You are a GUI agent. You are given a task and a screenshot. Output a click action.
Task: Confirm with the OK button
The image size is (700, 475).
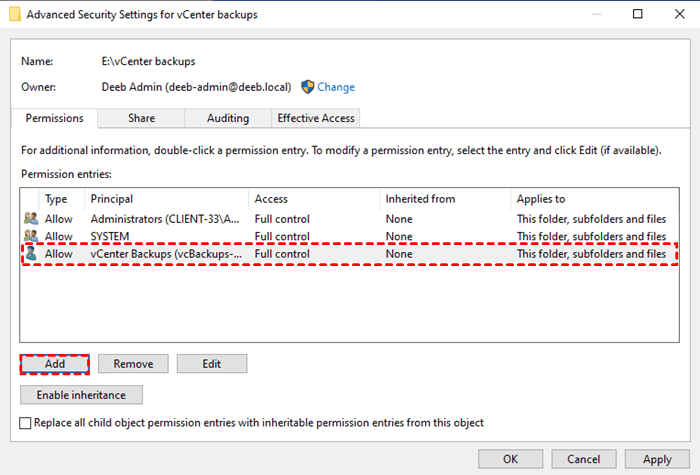click(x=510, y=459)
